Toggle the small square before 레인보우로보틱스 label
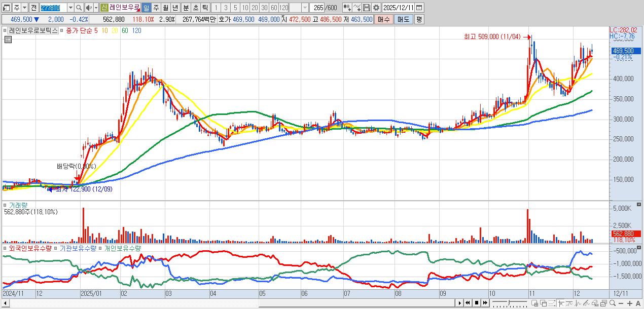The width and height of the screenshot is (644, 309). tap(5, 30)
